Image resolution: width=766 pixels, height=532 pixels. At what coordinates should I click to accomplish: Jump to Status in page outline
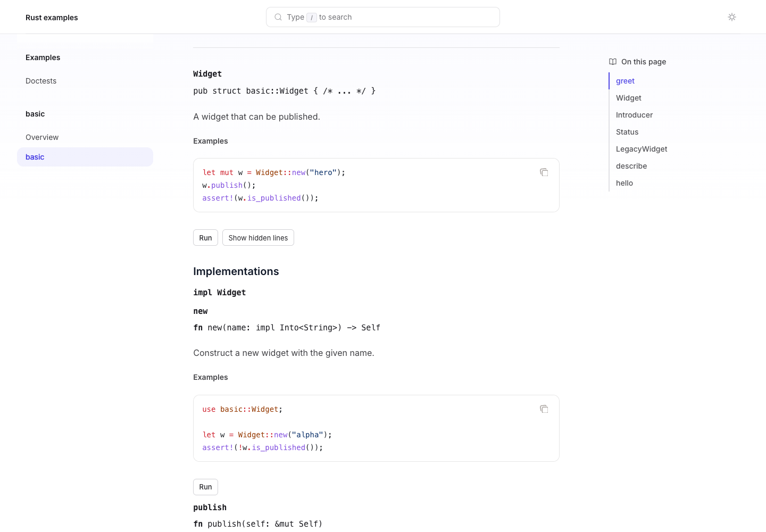[627, 132]
